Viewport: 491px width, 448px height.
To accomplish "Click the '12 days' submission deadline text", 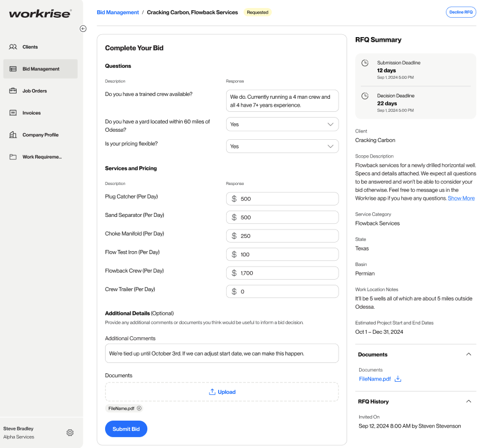I will point(386,70).
